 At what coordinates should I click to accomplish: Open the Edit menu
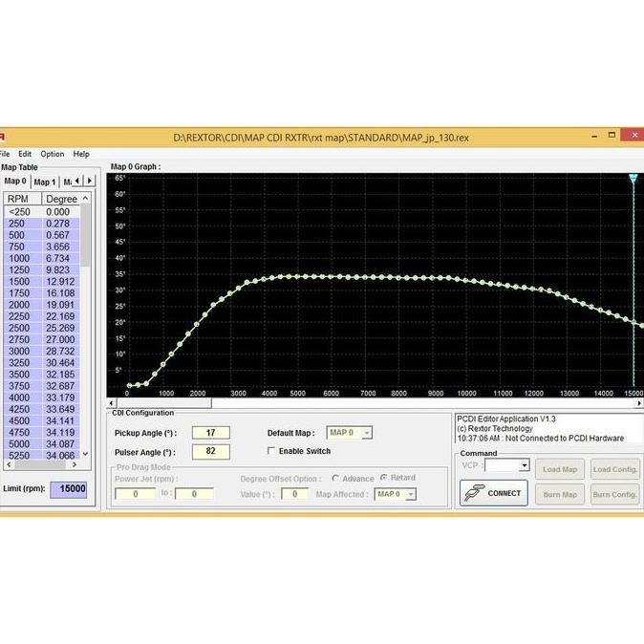click(25, 154)
